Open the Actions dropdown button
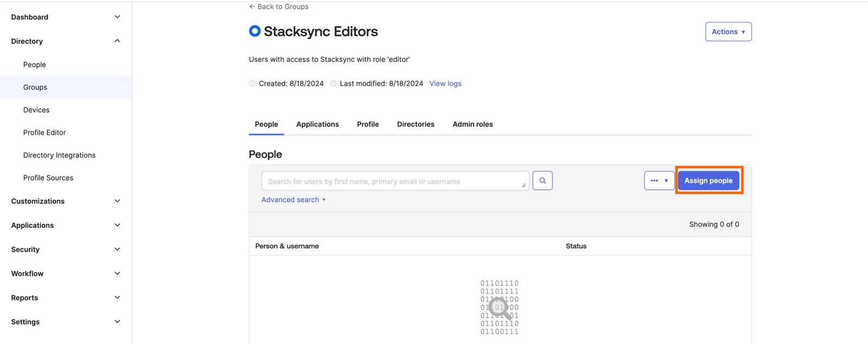 pos(728,31)
